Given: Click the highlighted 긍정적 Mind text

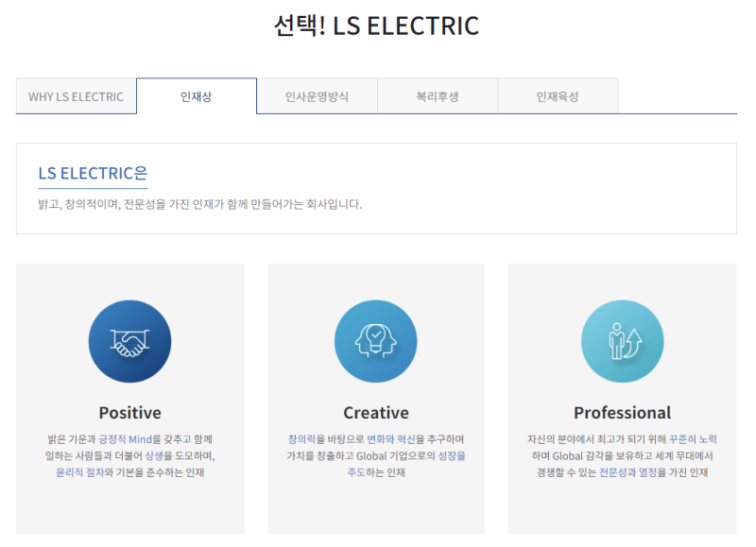Looking at the screenshot, I should [x=126, y=439].
